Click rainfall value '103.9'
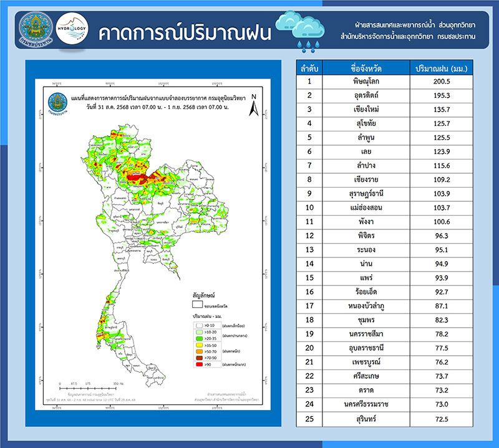The width and height of the screenshot is (499, 448). point(442,194)
